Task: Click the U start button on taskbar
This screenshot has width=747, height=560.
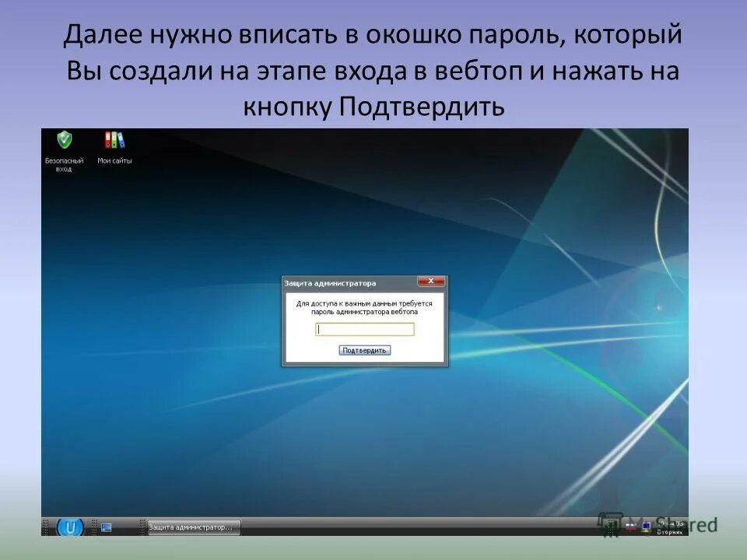Action: click(70, 527)
